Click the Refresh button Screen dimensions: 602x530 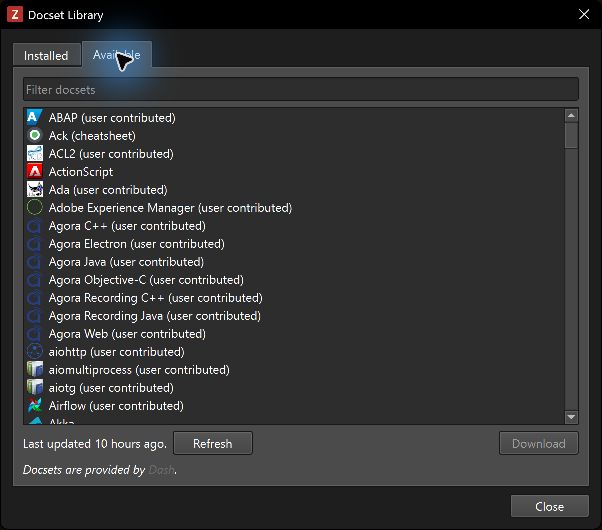click(x=213, y=443)
